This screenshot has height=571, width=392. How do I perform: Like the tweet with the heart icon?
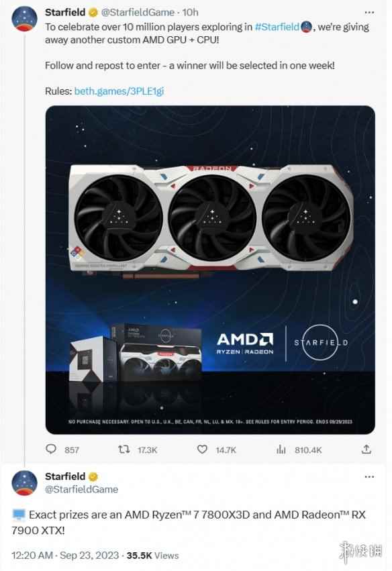(x=202, y=450)
